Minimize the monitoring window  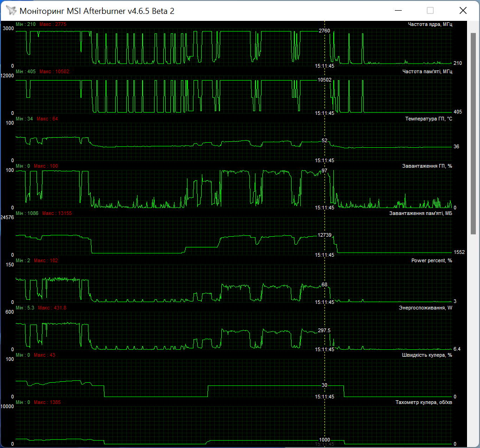click(398, 10)
